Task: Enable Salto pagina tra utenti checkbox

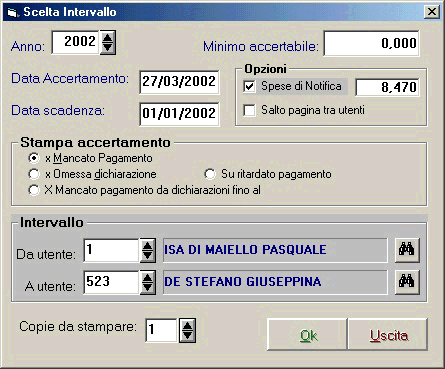Action: [x=249, y=110]
